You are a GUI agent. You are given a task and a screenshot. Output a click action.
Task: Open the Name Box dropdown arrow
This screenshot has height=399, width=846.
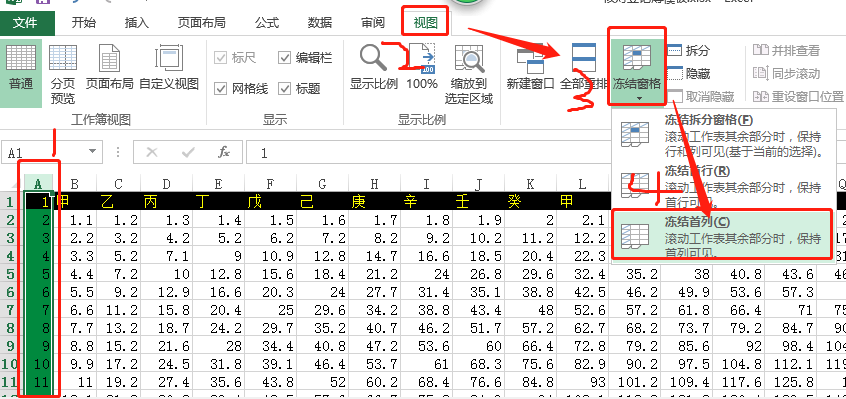point(92,152)
